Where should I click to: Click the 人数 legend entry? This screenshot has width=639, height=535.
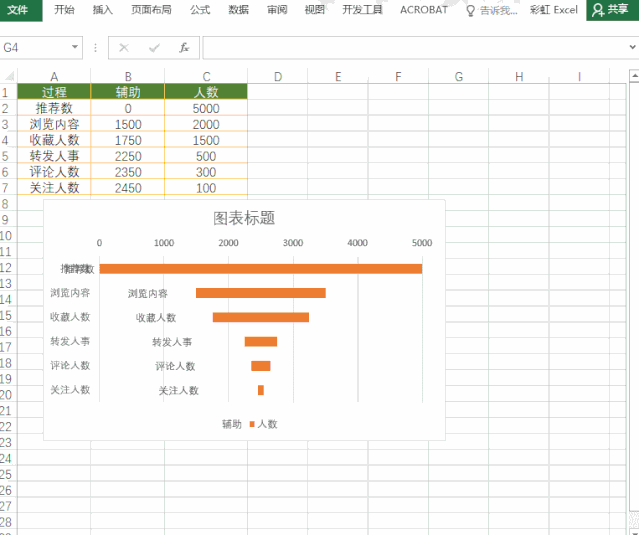pos(264,424)
